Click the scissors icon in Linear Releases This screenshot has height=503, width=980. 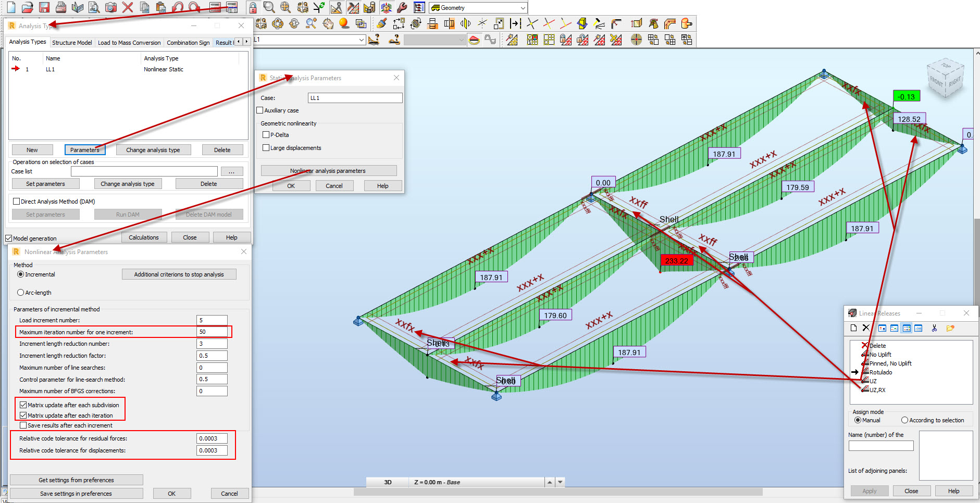point(934,328)
